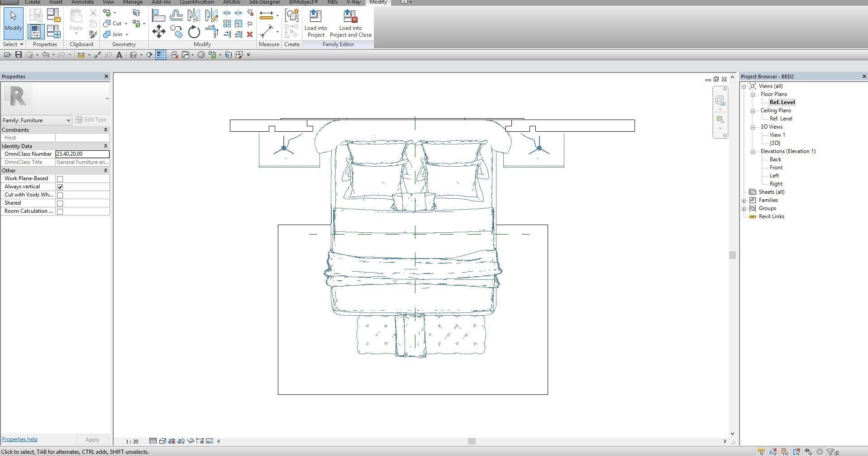The image size is (868, 456).
Task: Select the Copy tool in Modify panel
Action: pos(176,32)
